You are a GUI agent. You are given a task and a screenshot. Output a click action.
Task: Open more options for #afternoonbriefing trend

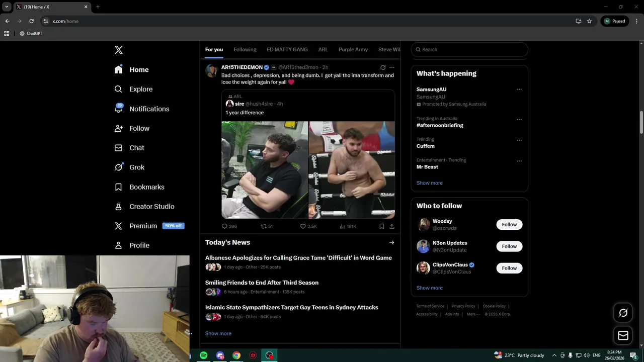pos(519,120)
